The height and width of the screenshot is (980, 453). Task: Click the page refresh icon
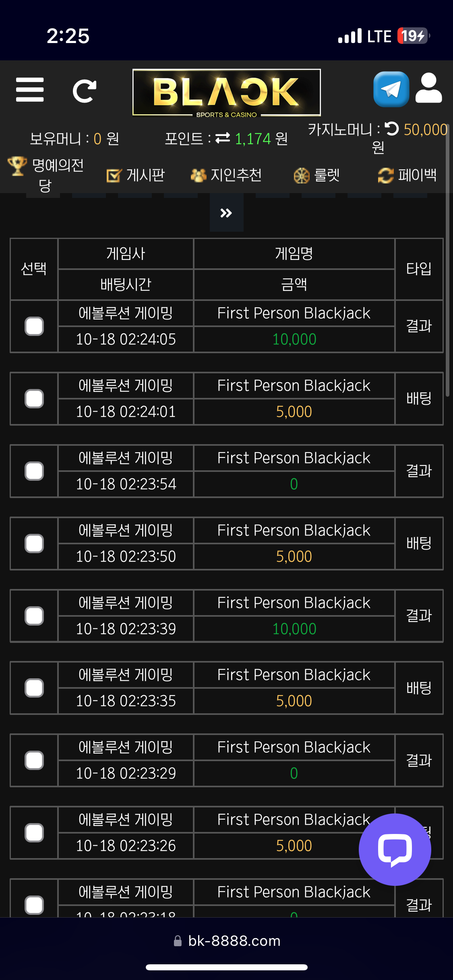pyautogui.click(x=84, y=91)
